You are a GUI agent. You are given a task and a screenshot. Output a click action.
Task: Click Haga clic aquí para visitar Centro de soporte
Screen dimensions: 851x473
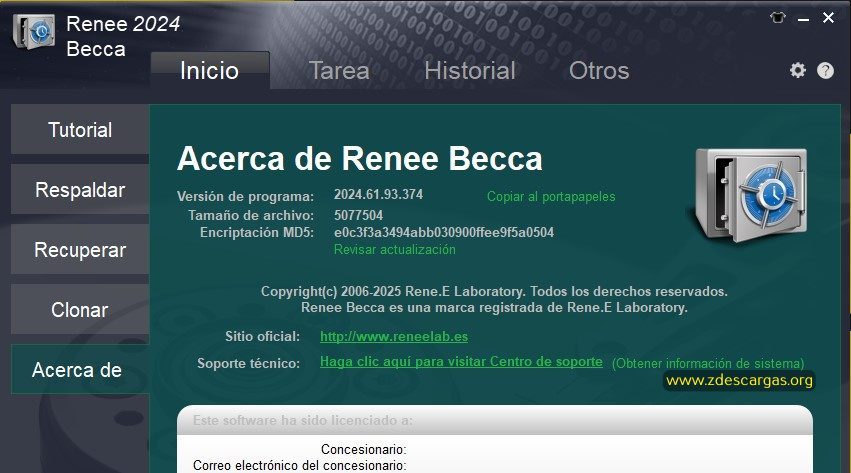461,362
